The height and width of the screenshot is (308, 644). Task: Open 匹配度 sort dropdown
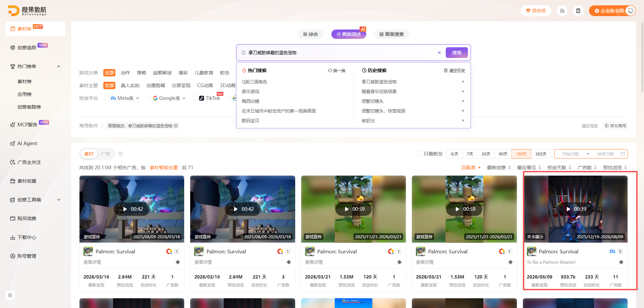(471, 168)
